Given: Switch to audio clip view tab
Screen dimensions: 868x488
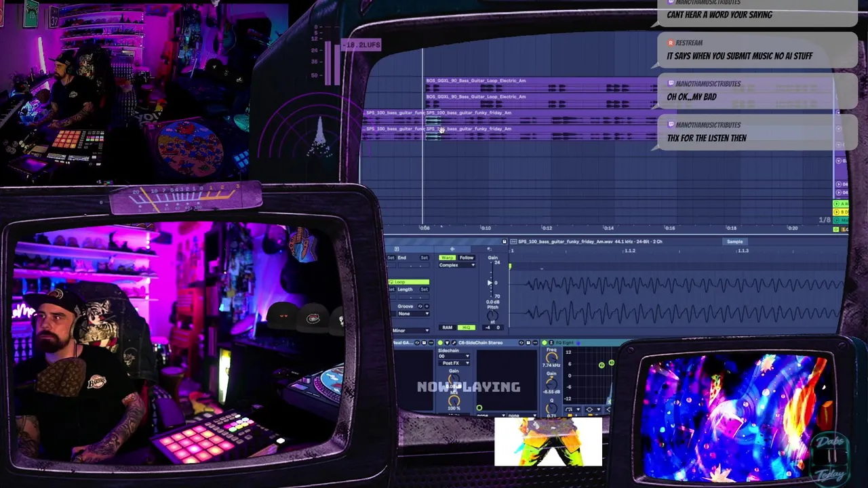Looking at the screenshot, I should point(452,249).
